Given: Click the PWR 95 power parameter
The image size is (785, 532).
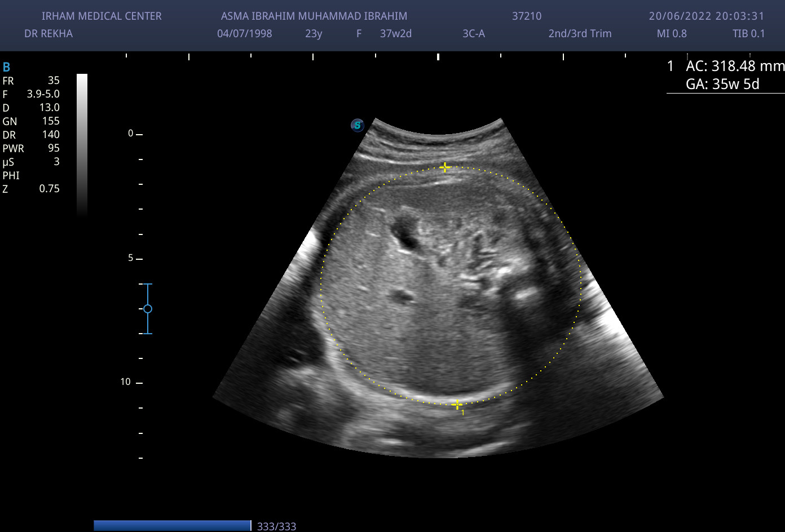Looking at the screenshot, I should (x=31, y=148).
